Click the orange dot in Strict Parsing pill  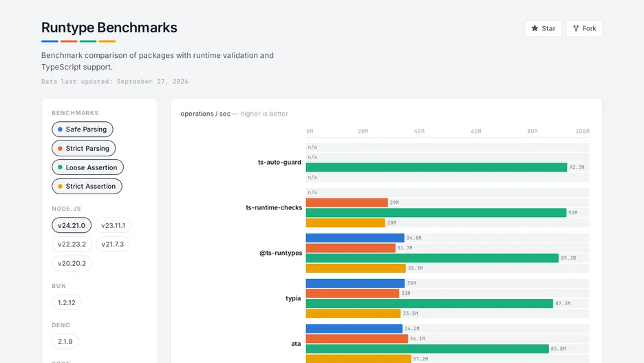click(x=60, y=148)
